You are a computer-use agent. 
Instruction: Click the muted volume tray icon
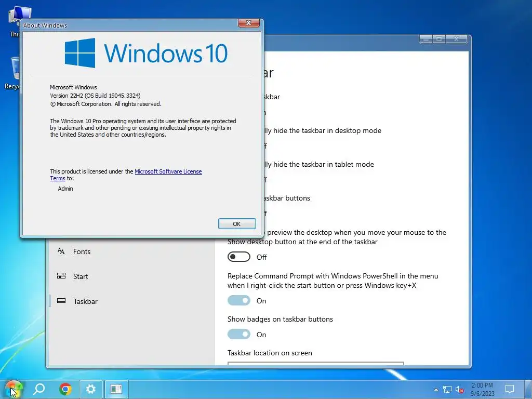pyautogui.click(x=459, y=390)
